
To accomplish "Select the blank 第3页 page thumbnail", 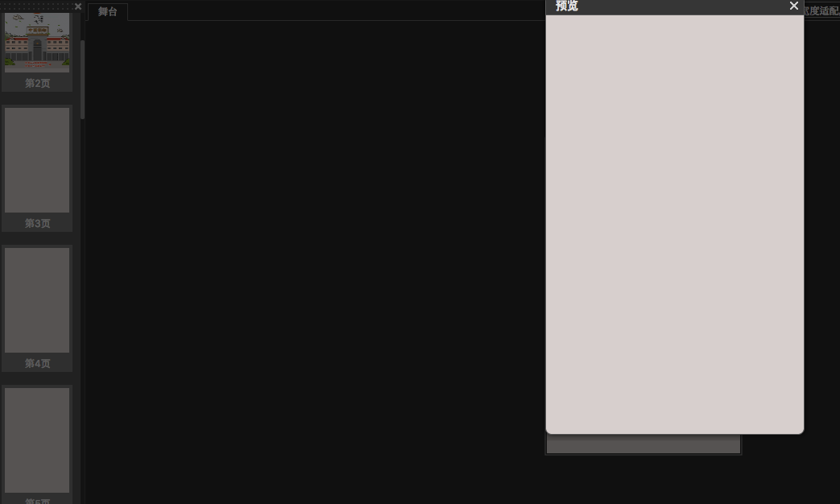I will [x=37, y=160].
